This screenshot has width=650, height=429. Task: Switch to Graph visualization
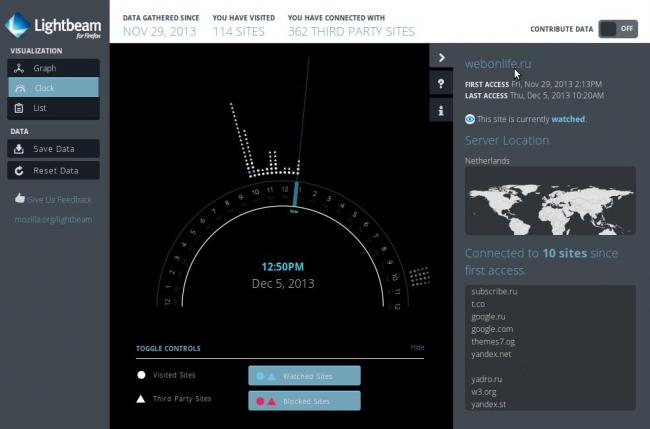click(53, 68)
